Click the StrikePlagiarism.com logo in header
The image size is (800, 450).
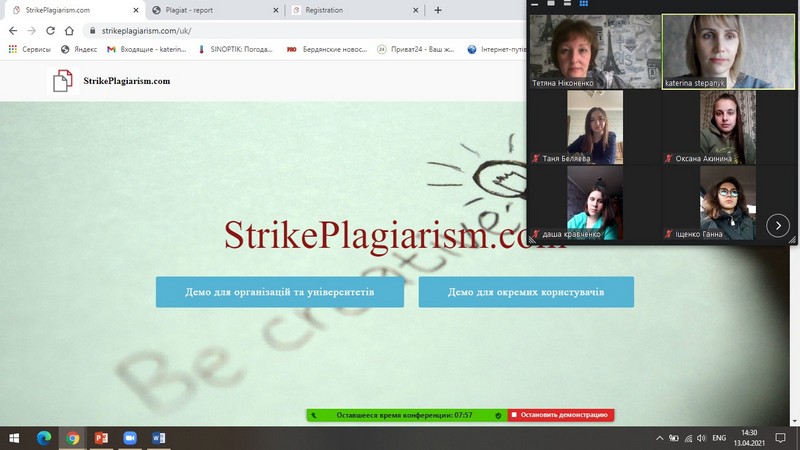click(112, 80)
